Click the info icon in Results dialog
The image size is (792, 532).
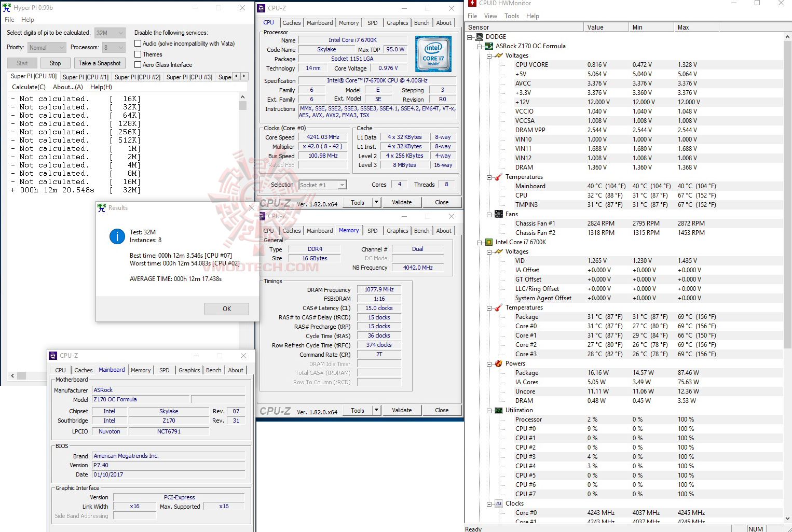pos(117,236)
